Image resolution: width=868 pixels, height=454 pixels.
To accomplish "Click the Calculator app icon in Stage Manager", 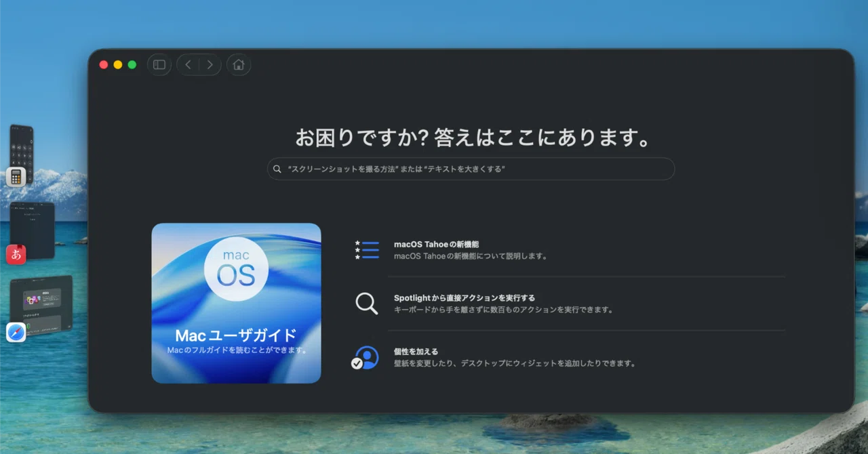I will 16,177.
